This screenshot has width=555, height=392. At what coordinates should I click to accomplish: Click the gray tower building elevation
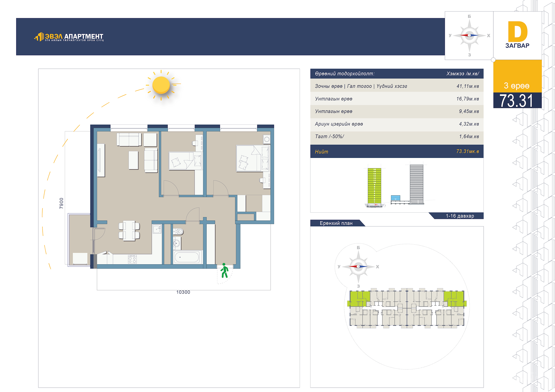tap(417, 184)
